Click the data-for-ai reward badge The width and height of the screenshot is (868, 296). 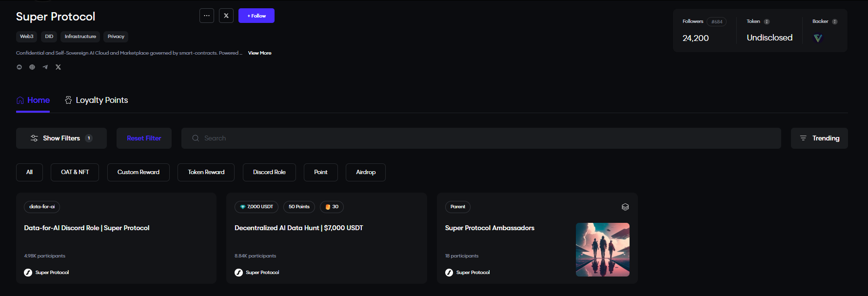coord(42,207)
